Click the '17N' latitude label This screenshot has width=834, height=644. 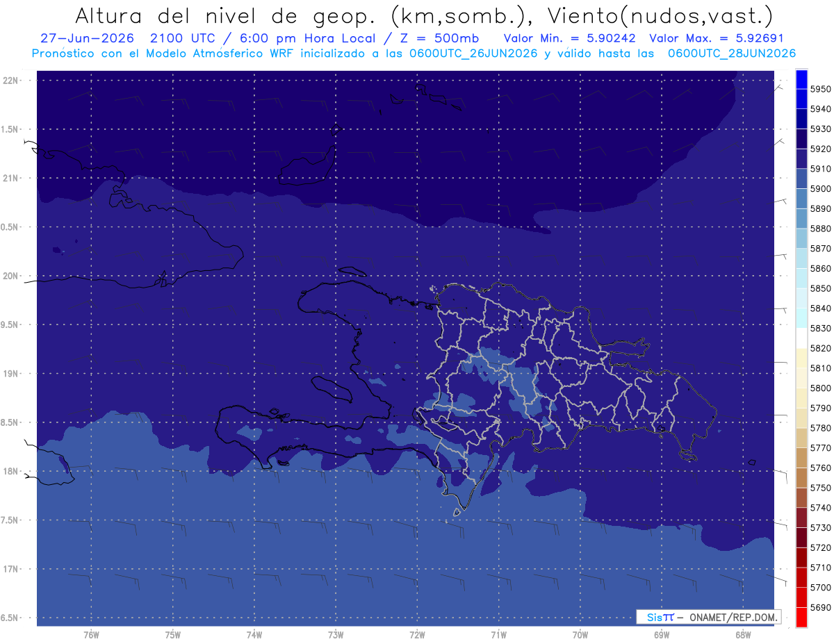coord(11,569)
